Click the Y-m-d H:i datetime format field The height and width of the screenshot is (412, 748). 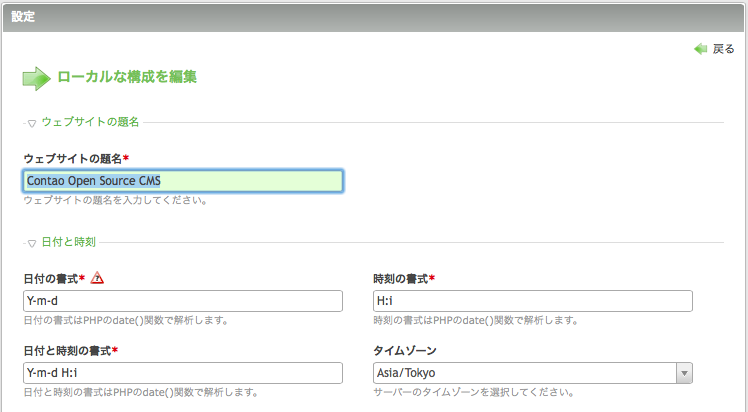[183, 373]
